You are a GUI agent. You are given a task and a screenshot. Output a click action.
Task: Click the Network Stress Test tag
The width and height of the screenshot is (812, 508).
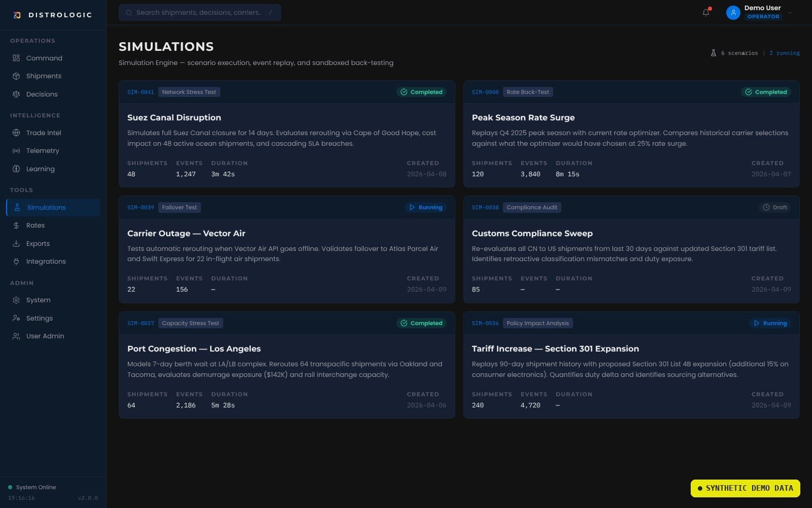[x=189, y=92]
